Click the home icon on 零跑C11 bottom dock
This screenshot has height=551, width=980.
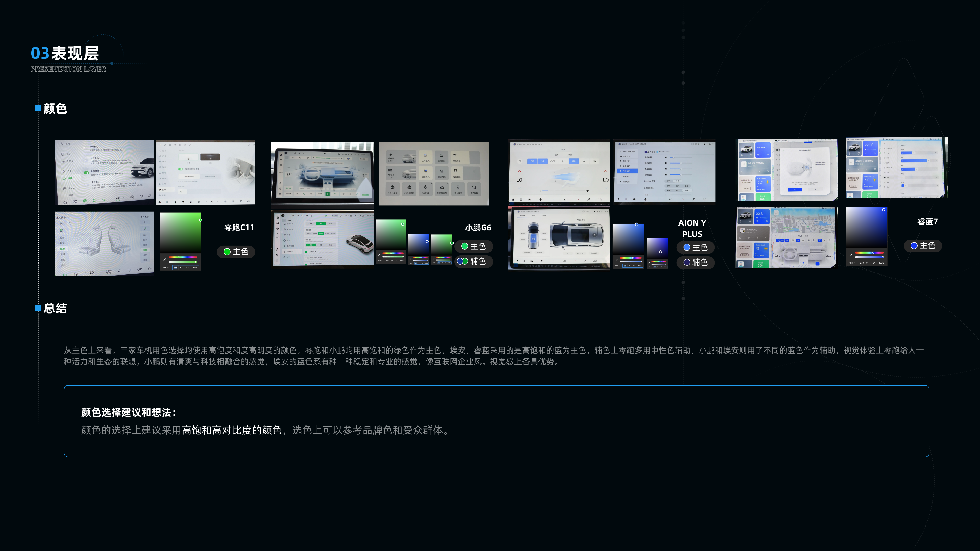(65, 202)
